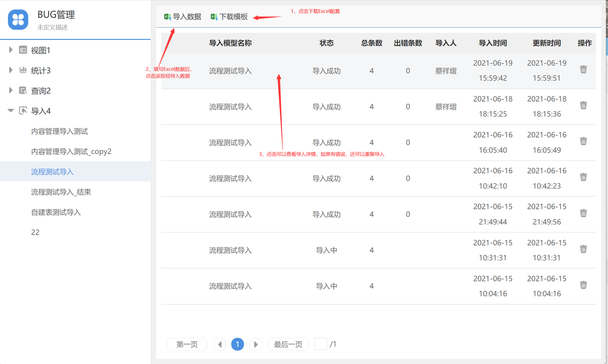
Task: Open 内容管理导入测试_copy2 in sidebar
Action: pos(71,151)
